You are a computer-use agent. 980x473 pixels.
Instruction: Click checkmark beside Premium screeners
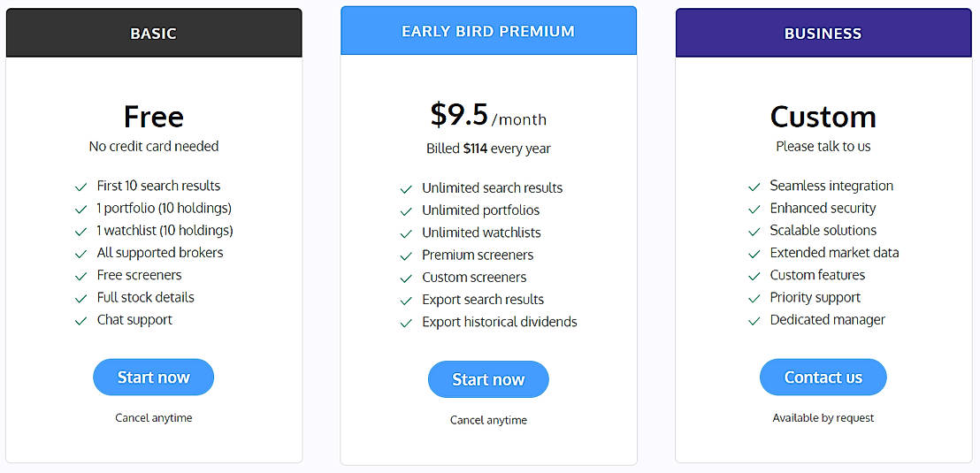click(x=406, y=256)
